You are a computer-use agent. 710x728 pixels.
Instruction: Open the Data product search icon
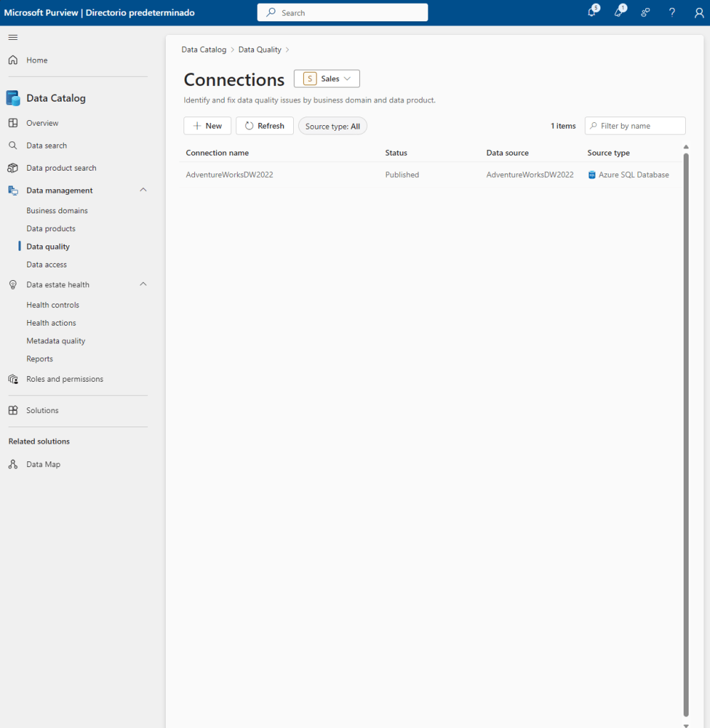13,168
